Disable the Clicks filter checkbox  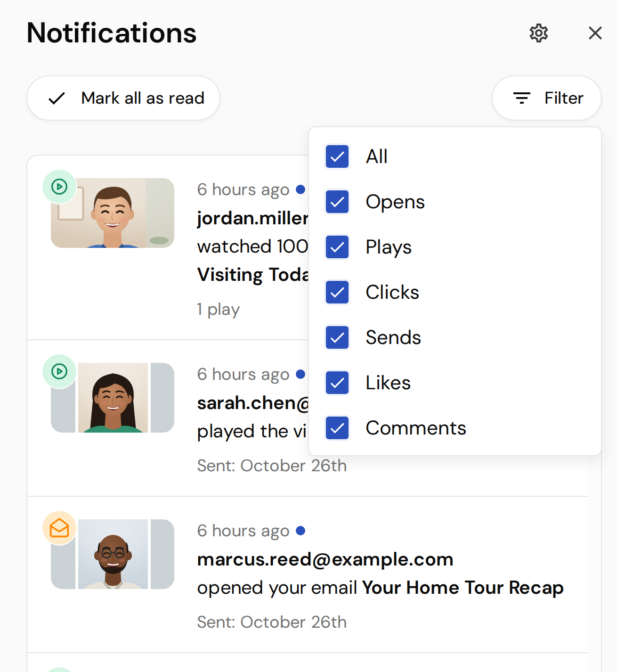tap(337, 292)
